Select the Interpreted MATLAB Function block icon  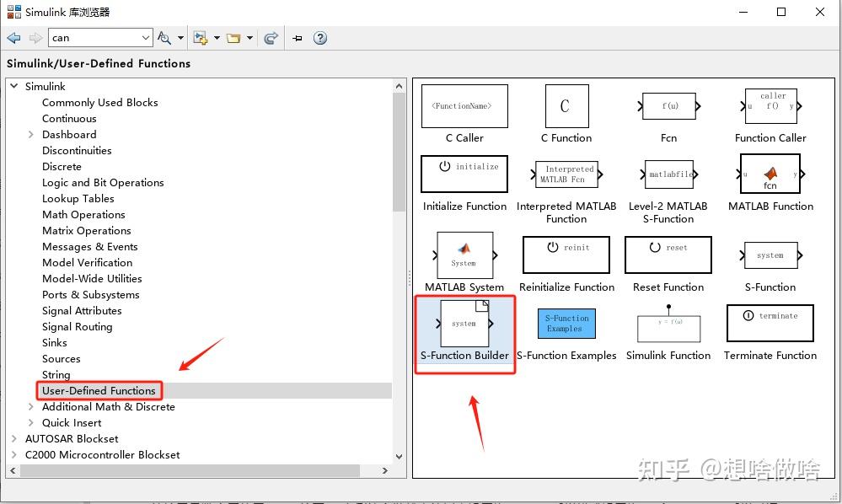pyautogui.click(x=566, y=174)
